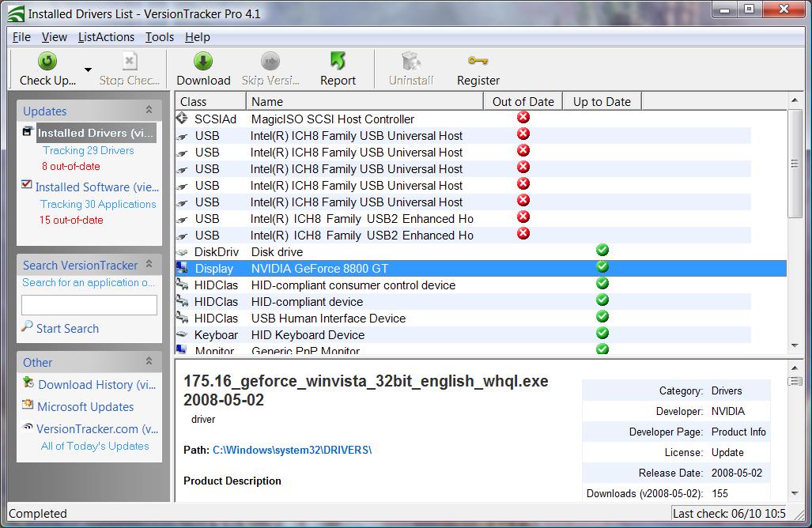The width and height of the screenshot is (812, 528).
Task: Click the Start Search link
Action: point(67,329)
